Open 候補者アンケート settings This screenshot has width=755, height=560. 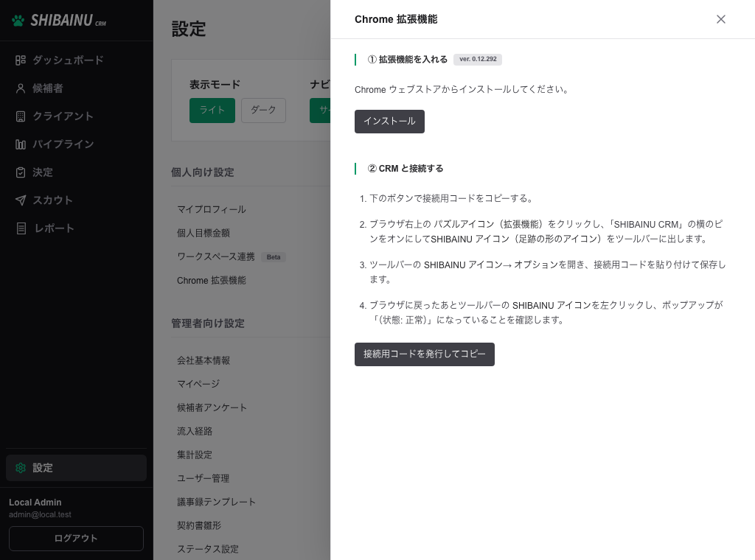point(212,407)
